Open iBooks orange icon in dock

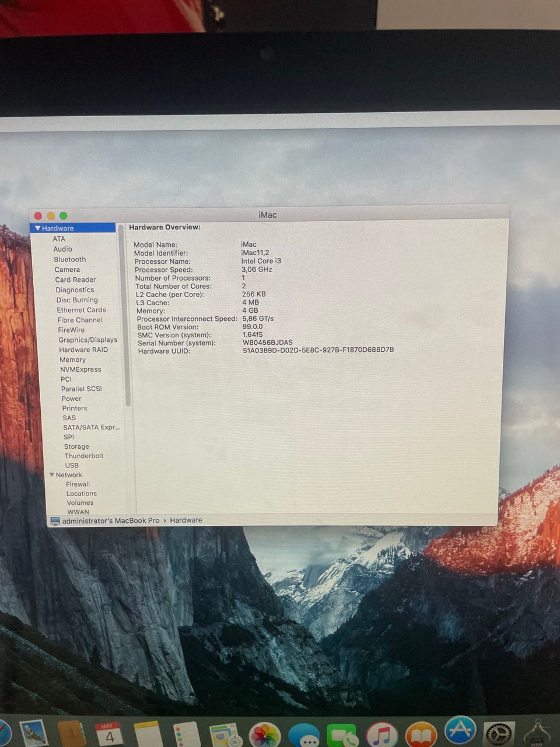(x=421, y=735)
